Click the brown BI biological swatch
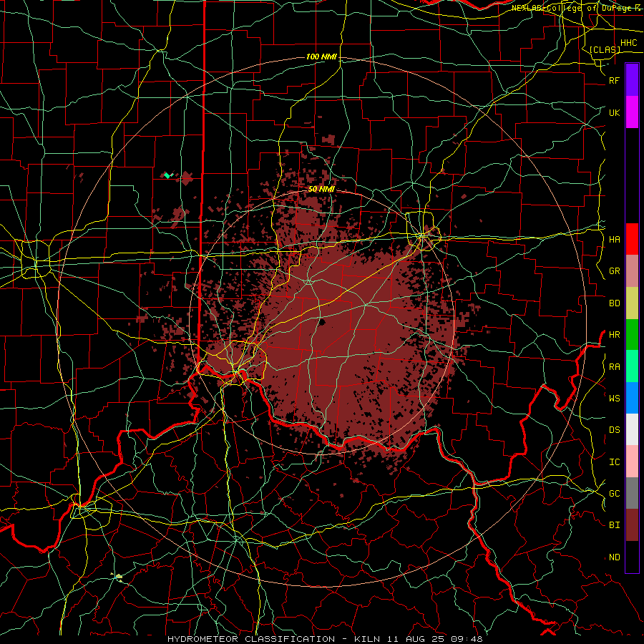 point(632,525)
